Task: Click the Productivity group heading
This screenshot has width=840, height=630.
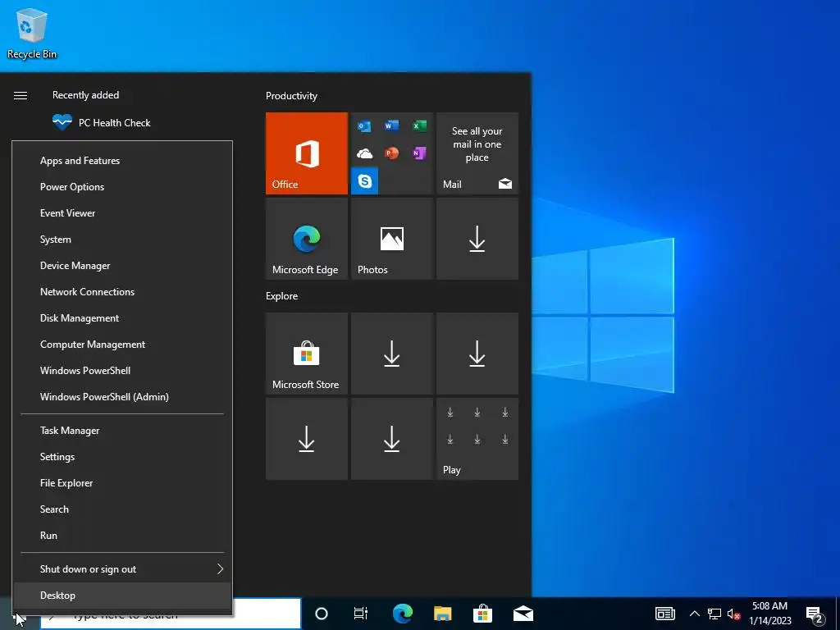Action: tap(291, 96)
